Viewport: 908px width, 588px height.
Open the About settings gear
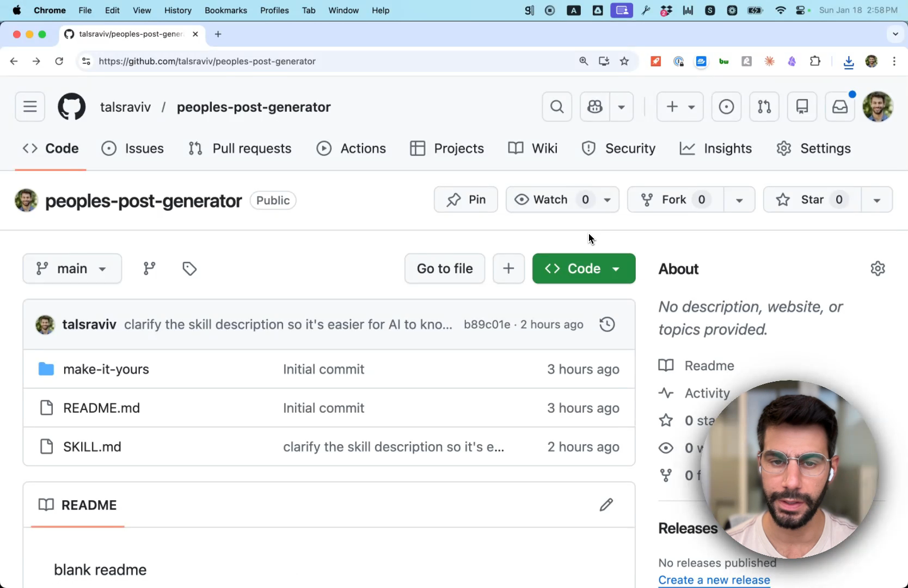pyautogui.click(x=878, y=268)
